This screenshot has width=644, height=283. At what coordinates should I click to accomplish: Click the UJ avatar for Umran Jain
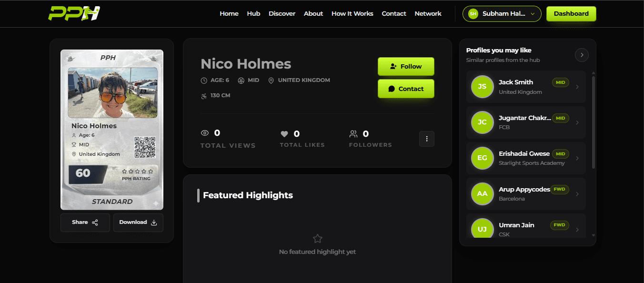tap(482, 229)
